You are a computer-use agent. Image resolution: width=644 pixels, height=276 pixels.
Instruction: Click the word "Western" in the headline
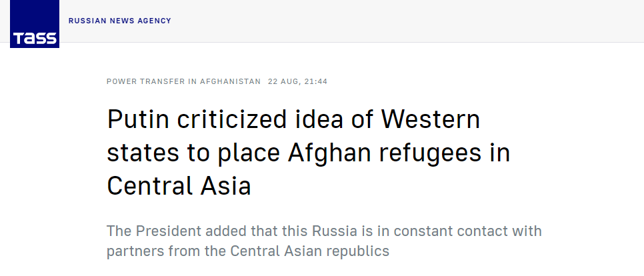click(431, 119)
